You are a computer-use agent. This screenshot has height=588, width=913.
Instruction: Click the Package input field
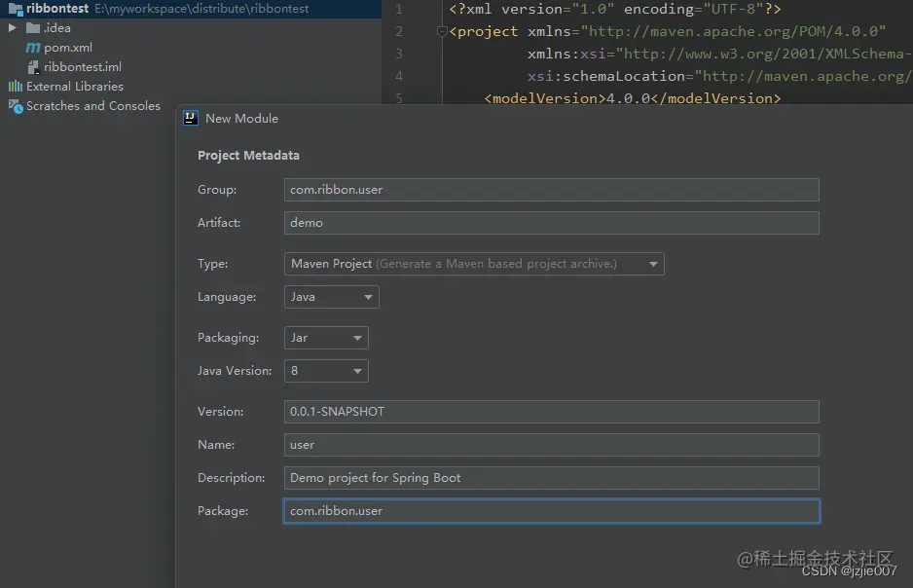(552, 511)
